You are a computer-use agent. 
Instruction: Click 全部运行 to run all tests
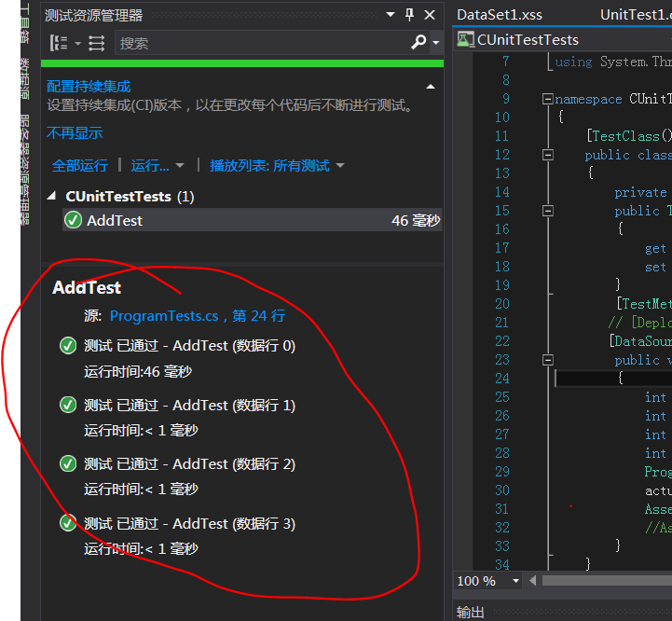(x=80, y=165)
